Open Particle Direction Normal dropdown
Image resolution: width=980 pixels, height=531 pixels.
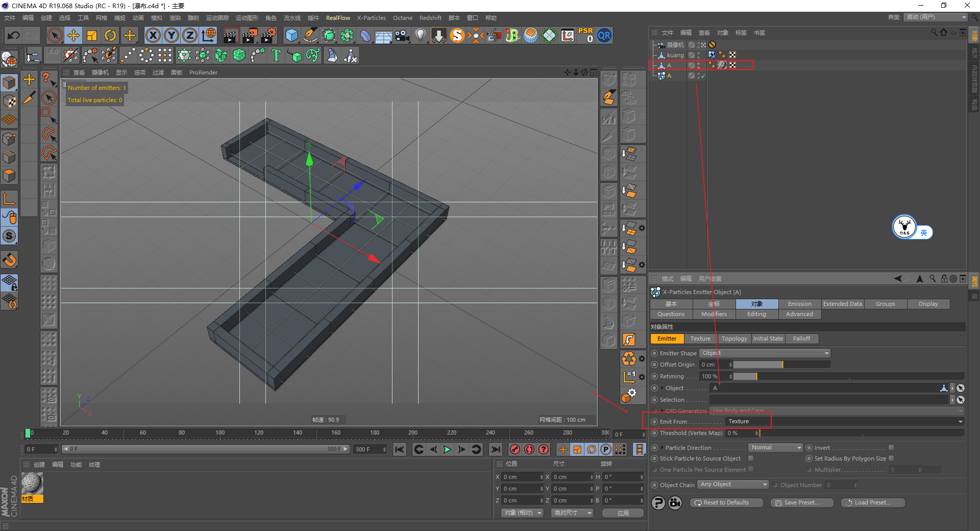tap(776, 448)
